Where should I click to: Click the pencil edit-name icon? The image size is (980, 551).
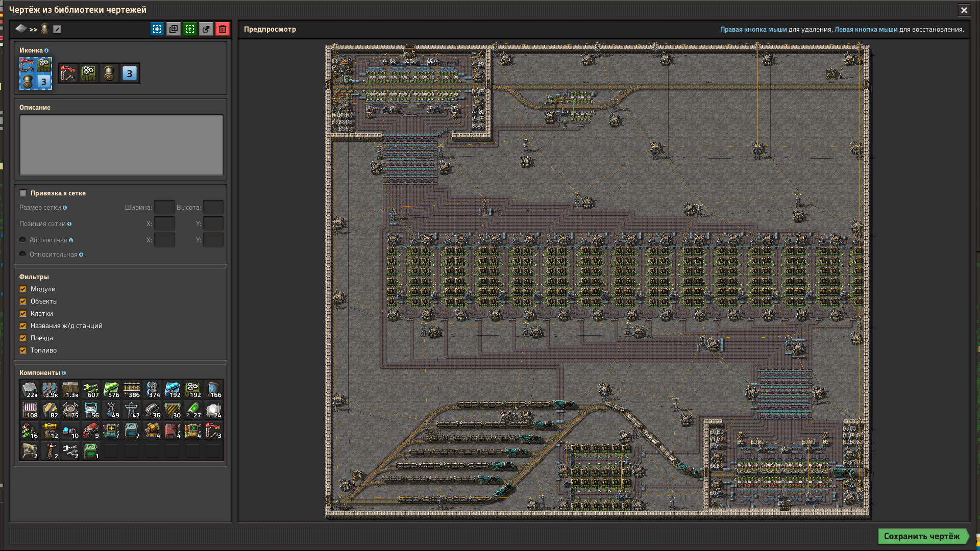pyautogui.click(x=57, y=29)
